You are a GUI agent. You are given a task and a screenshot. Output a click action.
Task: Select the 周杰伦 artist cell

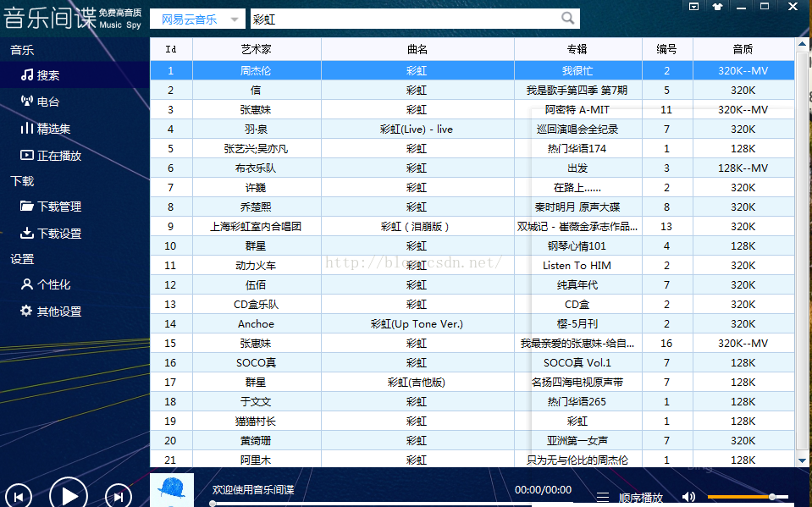257,70
